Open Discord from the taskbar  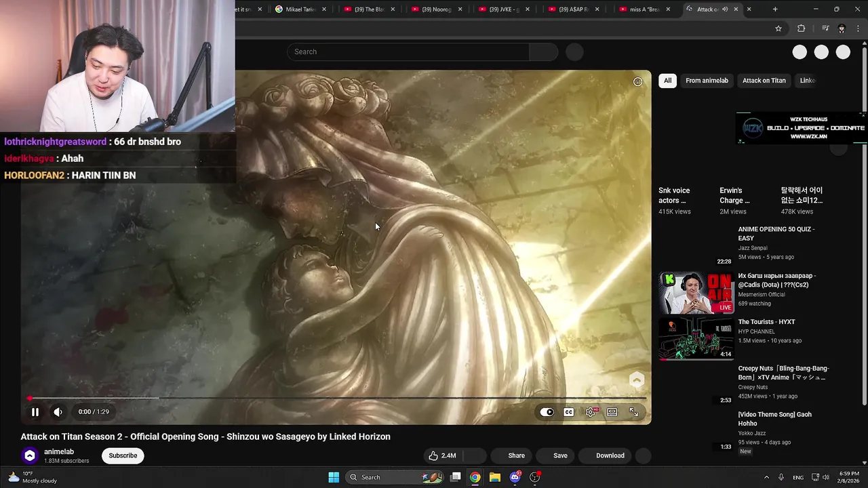[515, 477]
